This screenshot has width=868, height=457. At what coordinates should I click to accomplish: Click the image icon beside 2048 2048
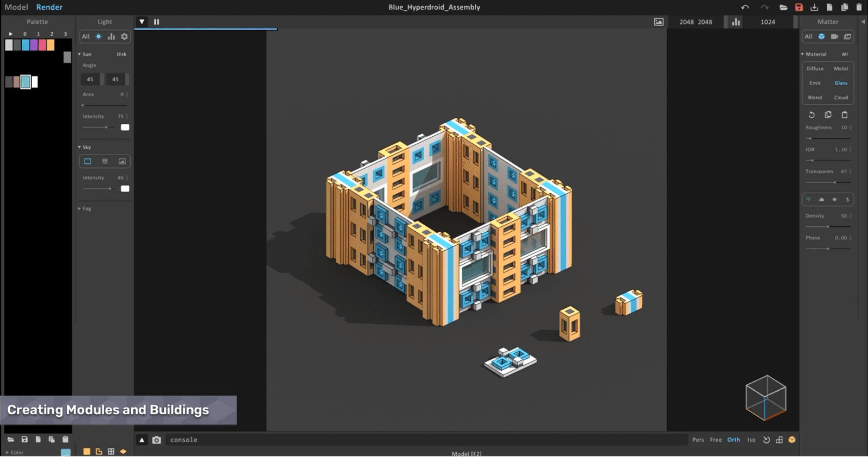point(659,22)
